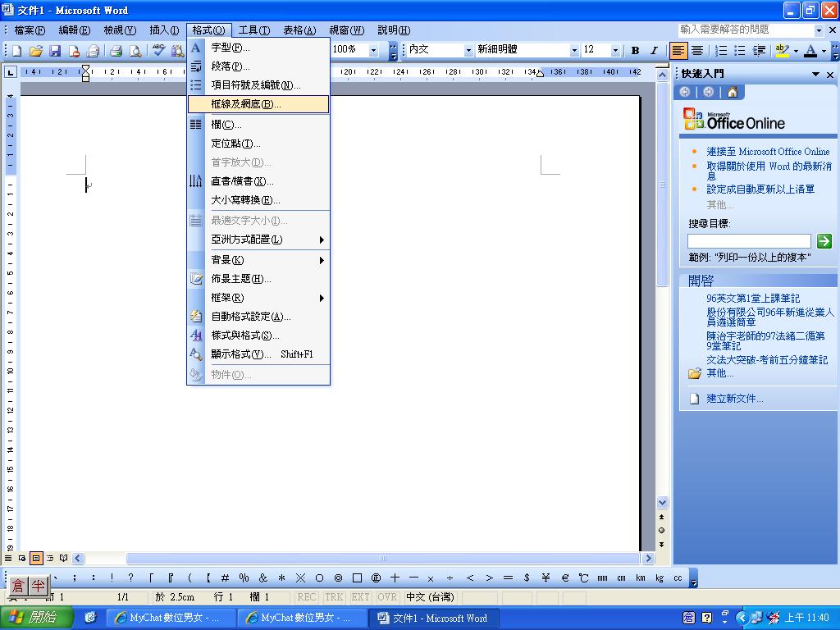Screen dimensions: 840x630
Task: Click the right indent marker on ruler
Action: point(540,73)
